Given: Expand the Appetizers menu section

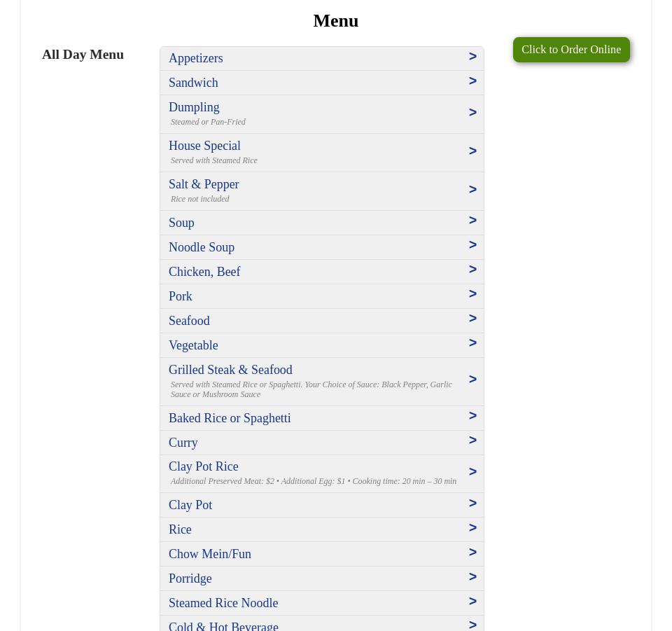Looking at the screenshot, I should click(x=196, y=58).
